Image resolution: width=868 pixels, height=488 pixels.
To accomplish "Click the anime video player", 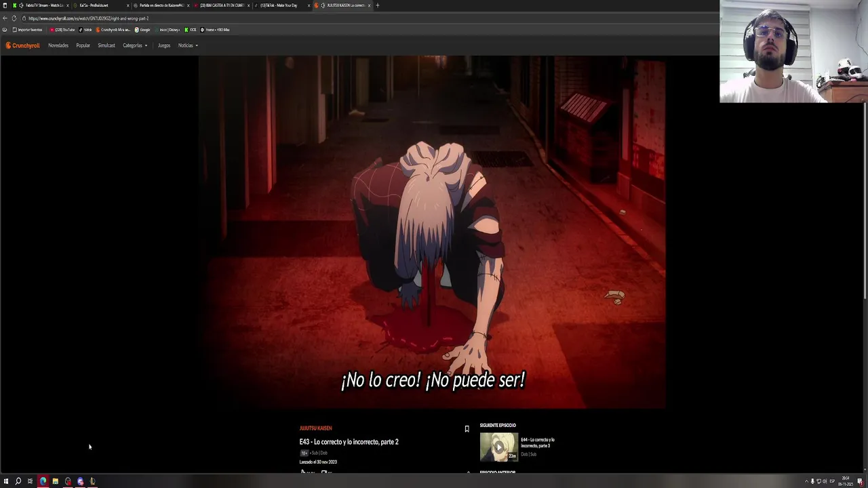I will [432, 232].
